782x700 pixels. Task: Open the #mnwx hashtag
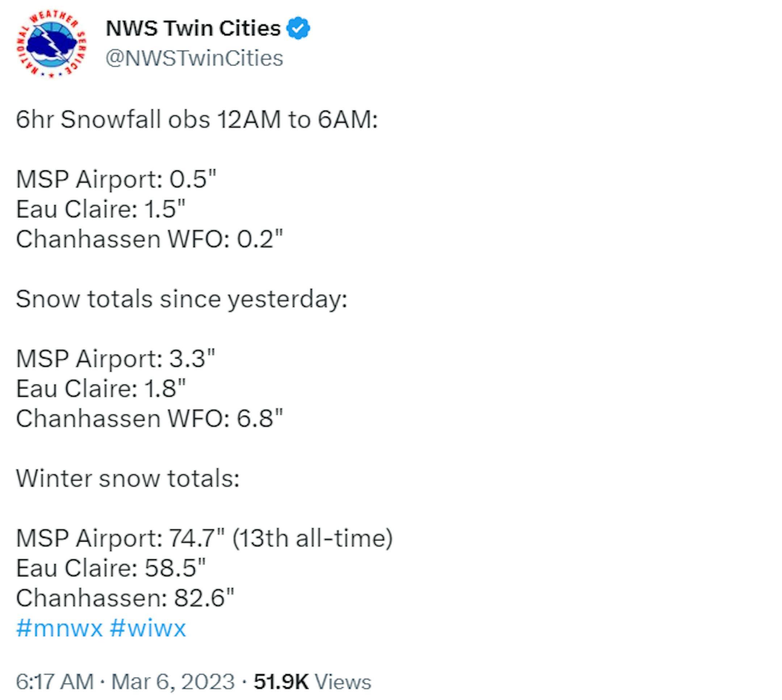click(59, 628)
